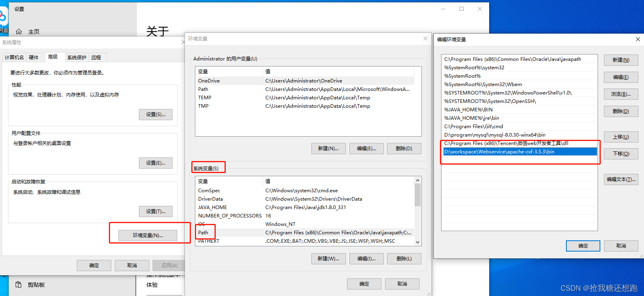Select %JAVA_HOME%\BIN entry
This screenshot has height=296, width=644.
pos(520,110)
